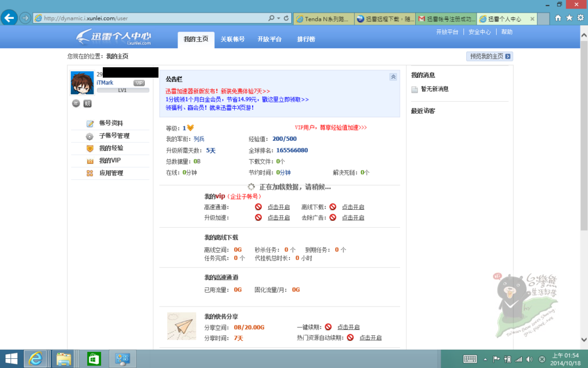
Task: Click the IE home icon
Action: [x=558, y=18]
